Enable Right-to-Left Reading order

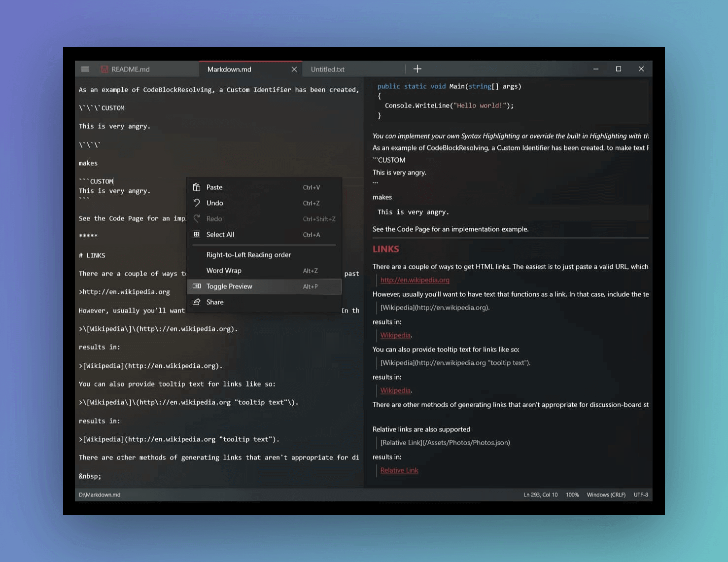(x=264, y=255)
